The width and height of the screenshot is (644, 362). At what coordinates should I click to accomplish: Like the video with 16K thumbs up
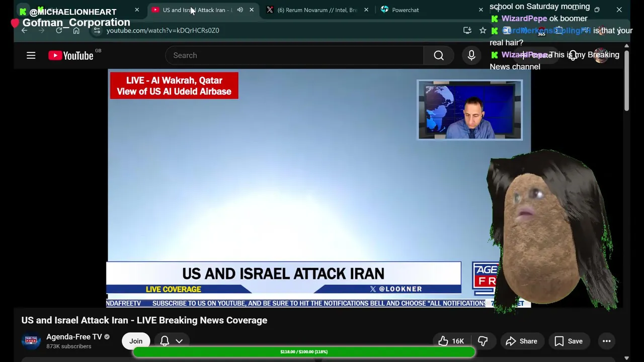(x=451, y=341)
